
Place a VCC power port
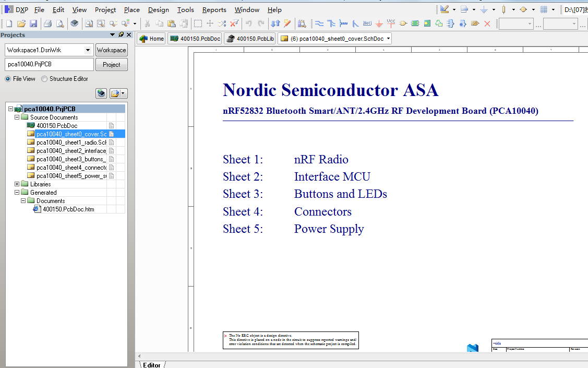click(x=391, y=23)
